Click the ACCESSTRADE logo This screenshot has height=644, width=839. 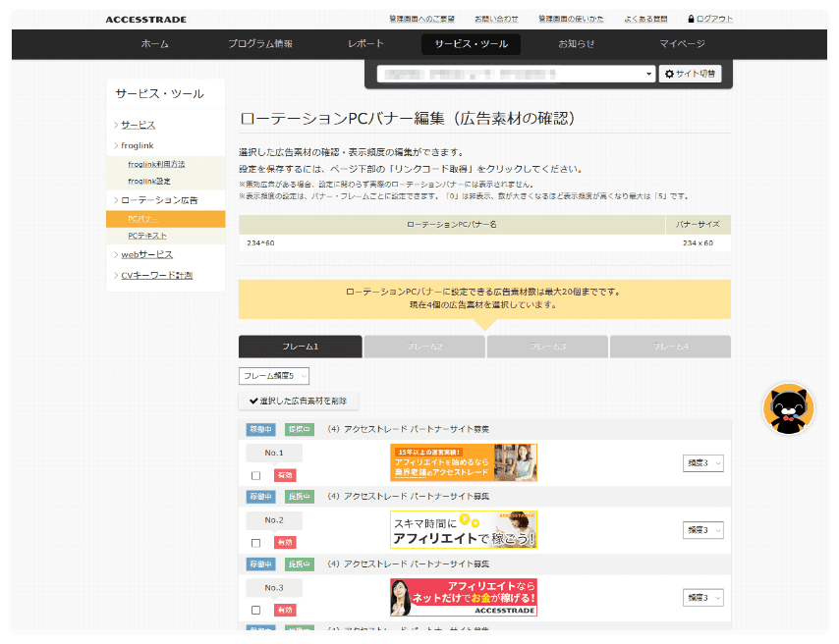[145, 20]
